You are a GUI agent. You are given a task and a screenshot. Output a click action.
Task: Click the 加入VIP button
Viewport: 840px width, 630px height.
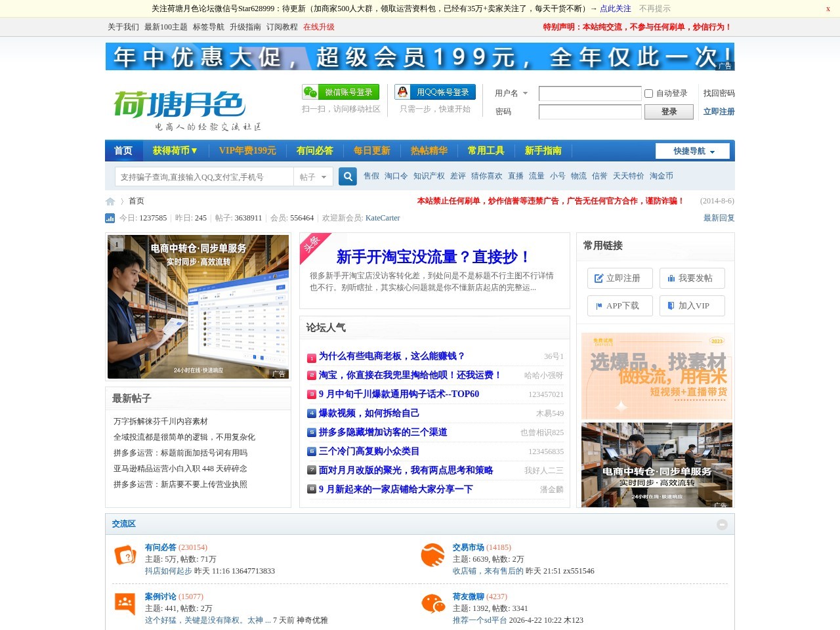(692, 306)
